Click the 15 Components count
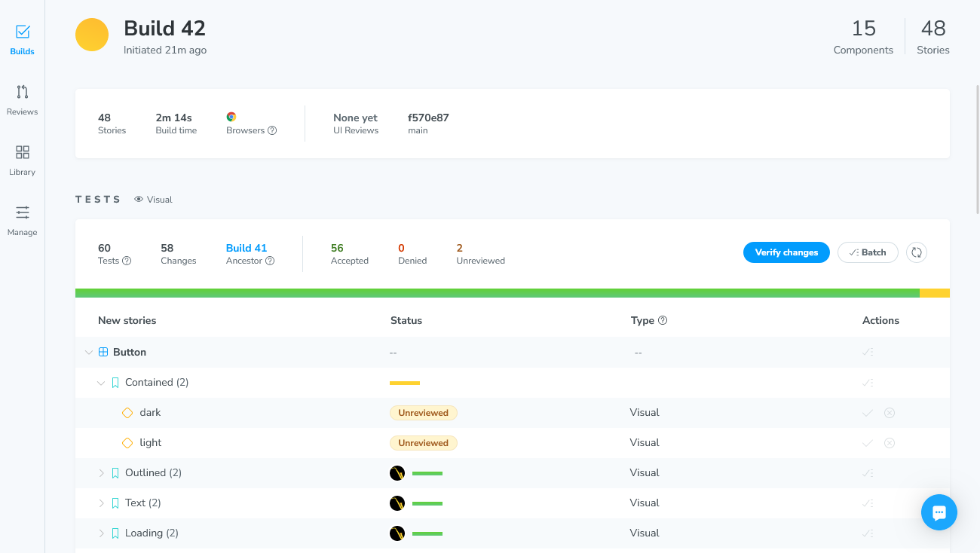The height and width of the screenshot is (553, 980). coord(863,37)
